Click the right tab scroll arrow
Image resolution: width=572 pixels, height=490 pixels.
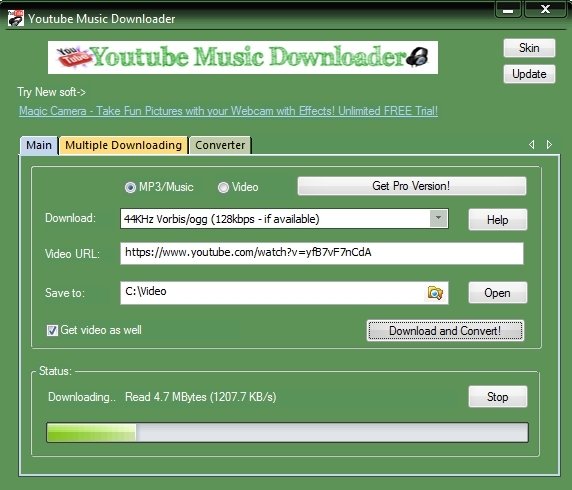(x=549, y=145)
